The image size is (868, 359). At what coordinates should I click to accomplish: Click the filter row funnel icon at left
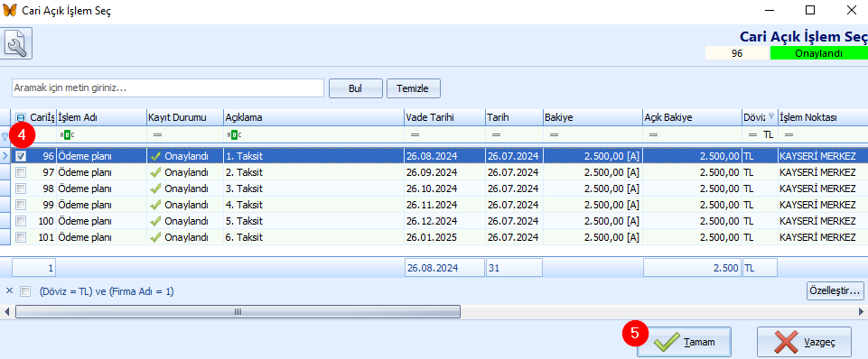click(5, 135)
